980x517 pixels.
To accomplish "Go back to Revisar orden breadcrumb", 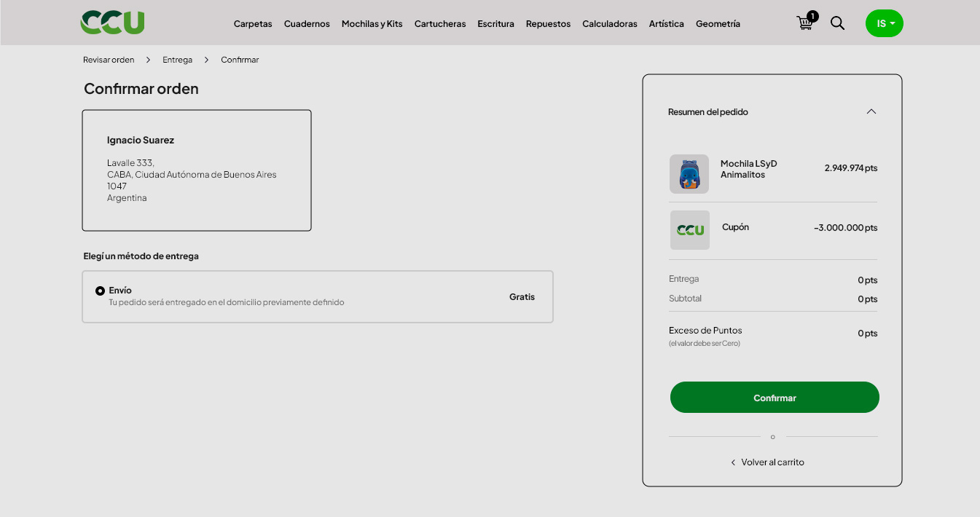I will coord(109,60).
